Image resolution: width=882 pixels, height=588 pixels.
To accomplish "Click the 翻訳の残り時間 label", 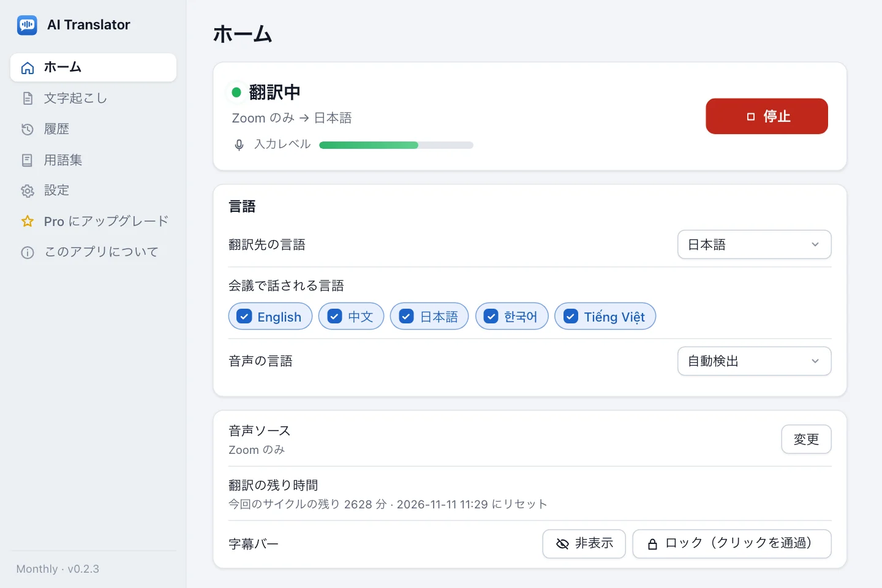I will coord(273,486).
